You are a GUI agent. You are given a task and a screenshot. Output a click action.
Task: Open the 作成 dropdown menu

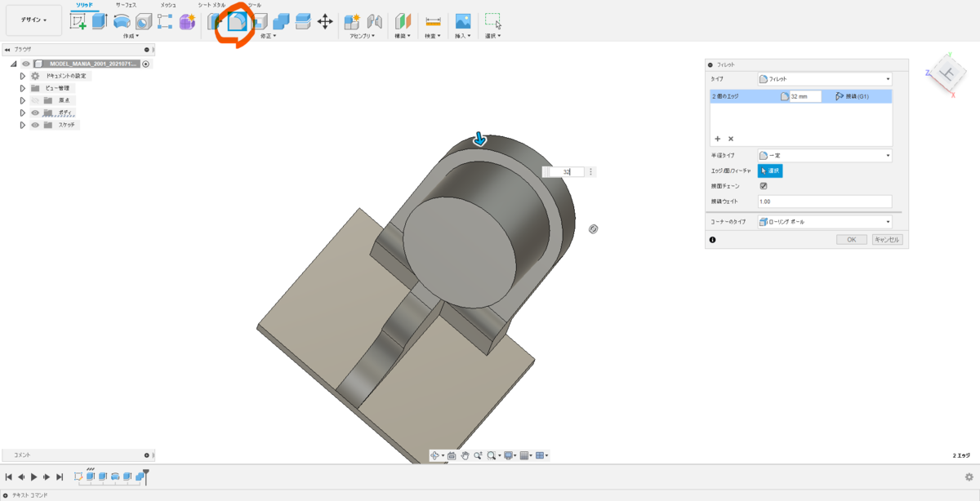[131, 36]
